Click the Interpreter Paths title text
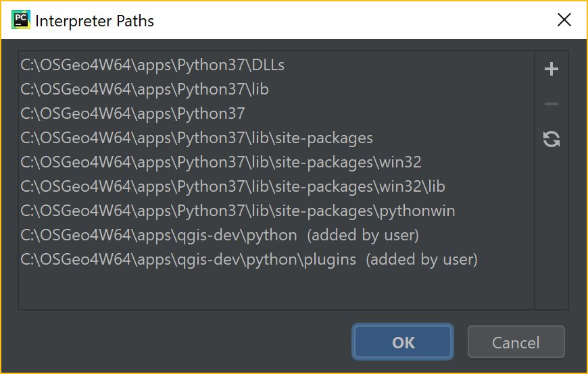Viewport: 588px width, 374px height. (95, 21)
